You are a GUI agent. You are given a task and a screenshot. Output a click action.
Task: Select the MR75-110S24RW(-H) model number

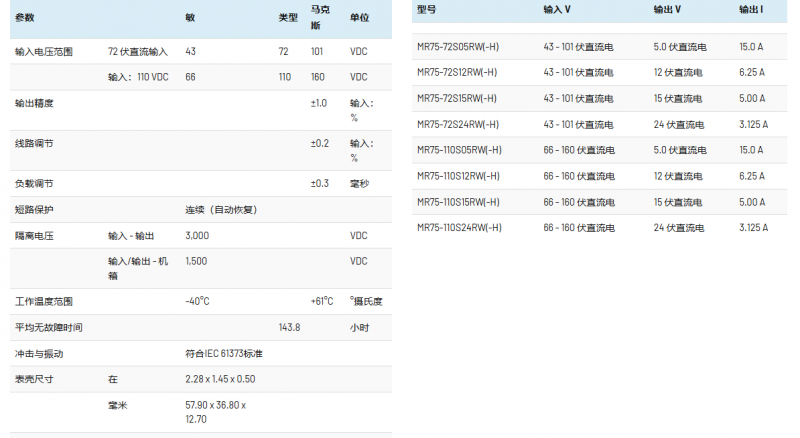458,228
